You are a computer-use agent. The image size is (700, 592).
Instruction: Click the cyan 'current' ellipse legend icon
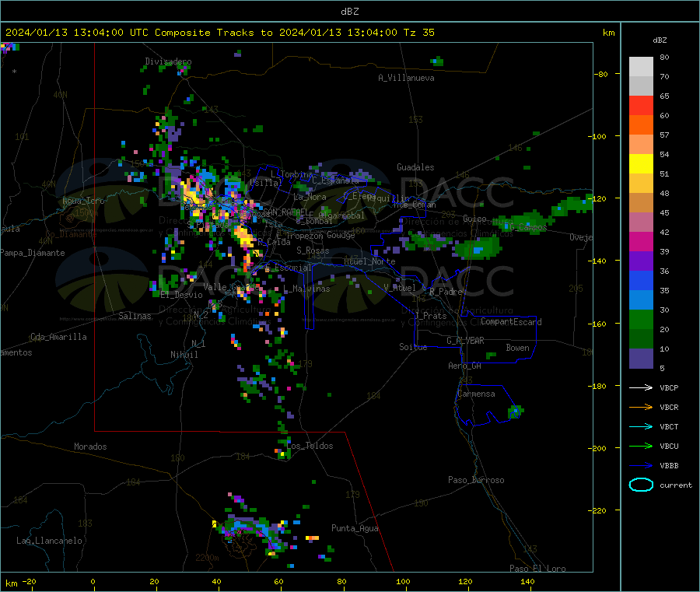[641, 485]
